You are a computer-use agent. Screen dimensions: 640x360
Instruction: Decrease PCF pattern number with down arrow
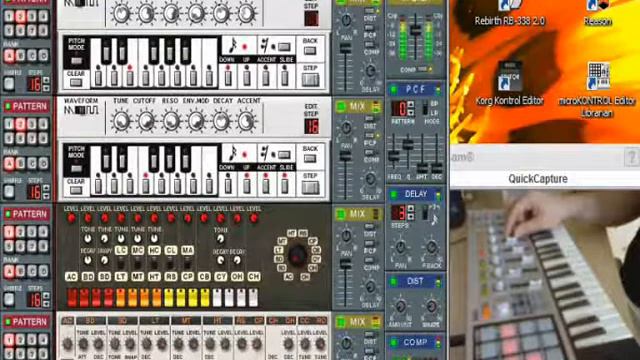[411, 112]
